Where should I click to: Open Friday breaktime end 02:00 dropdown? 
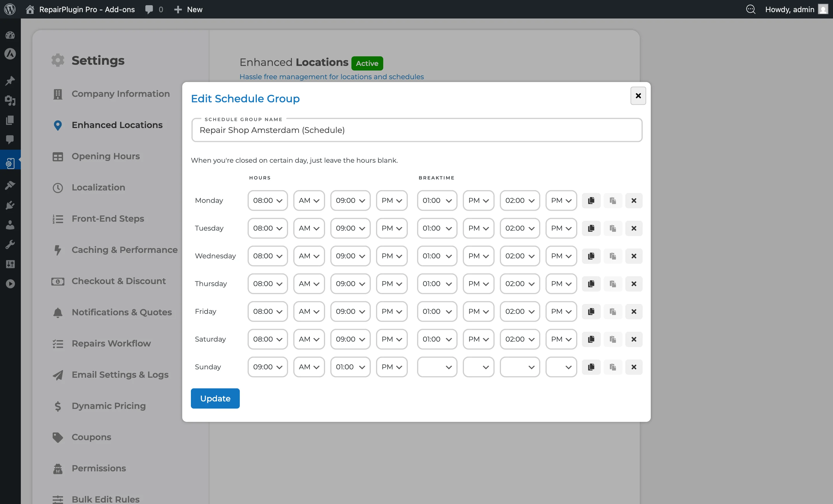pos(519,312)
